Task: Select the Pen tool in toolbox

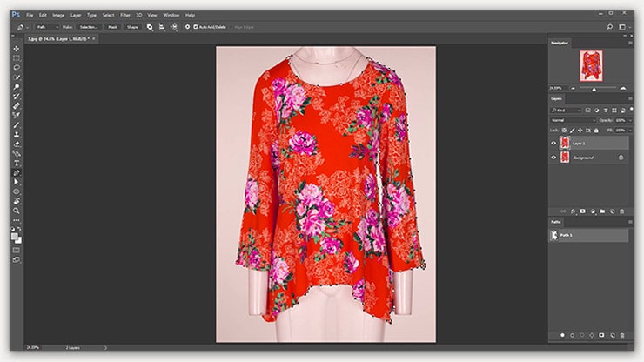Action: tap(17, 173)
